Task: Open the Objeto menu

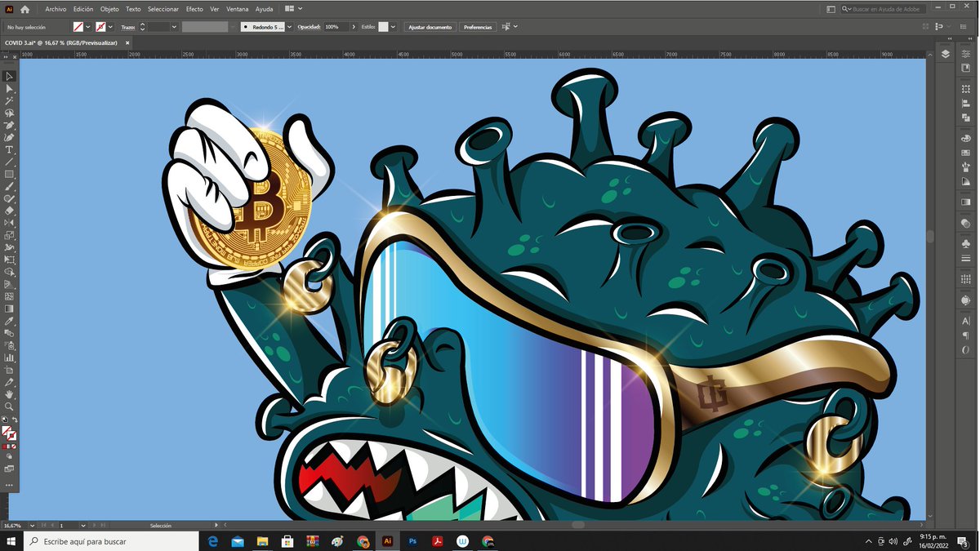Action: coord(109,9)
